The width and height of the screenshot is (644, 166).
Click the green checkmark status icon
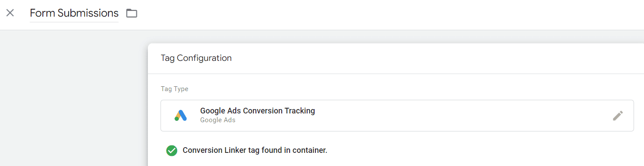[171, 150]
